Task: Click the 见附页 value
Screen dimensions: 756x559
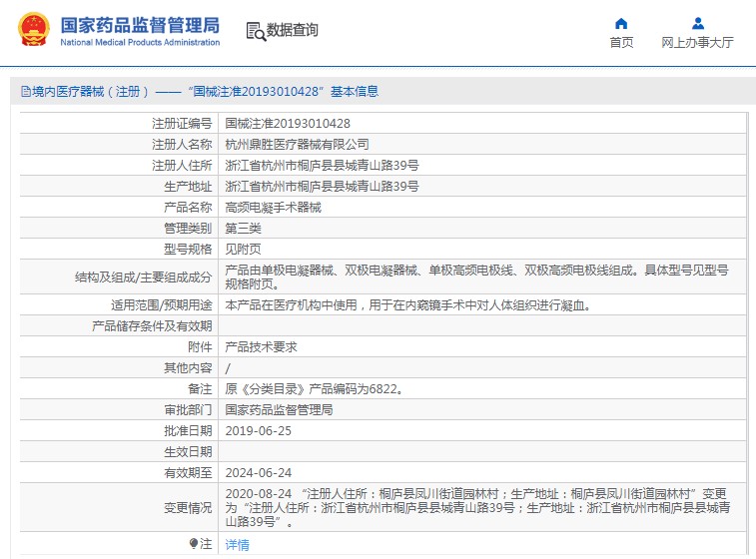Action: [243, 250]
